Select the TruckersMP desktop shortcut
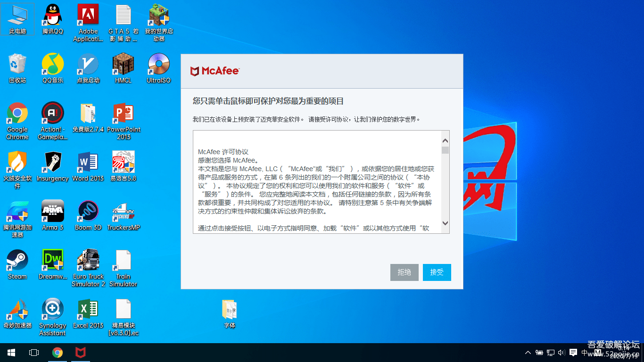Screen dimensions: 644x362 (124, 216)
